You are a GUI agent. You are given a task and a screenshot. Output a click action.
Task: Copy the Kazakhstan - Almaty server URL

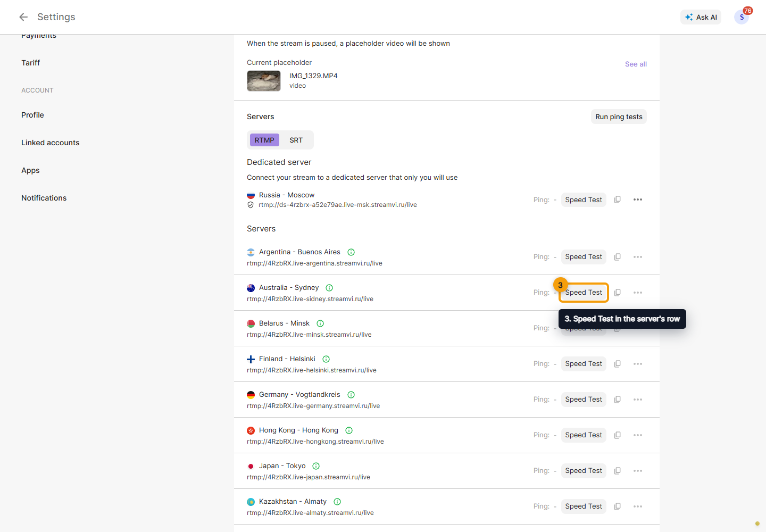(618, 506)
